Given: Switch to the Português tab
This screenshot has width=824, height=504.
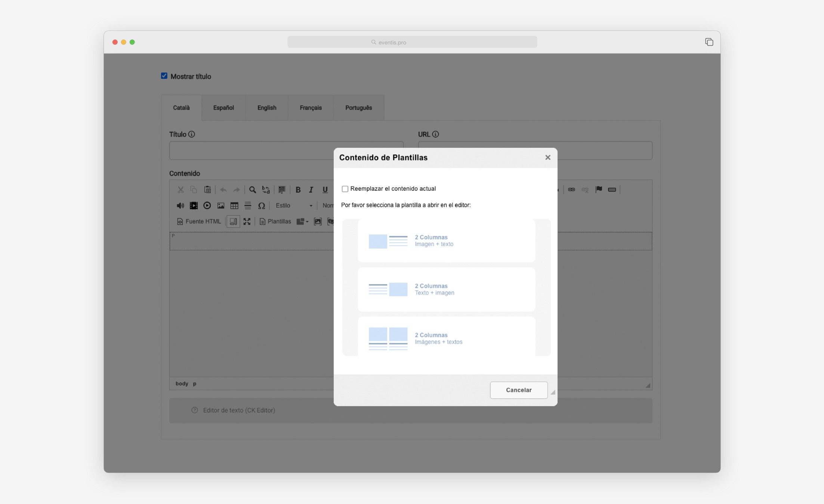Looking at the screenshot, I should 359,108.
